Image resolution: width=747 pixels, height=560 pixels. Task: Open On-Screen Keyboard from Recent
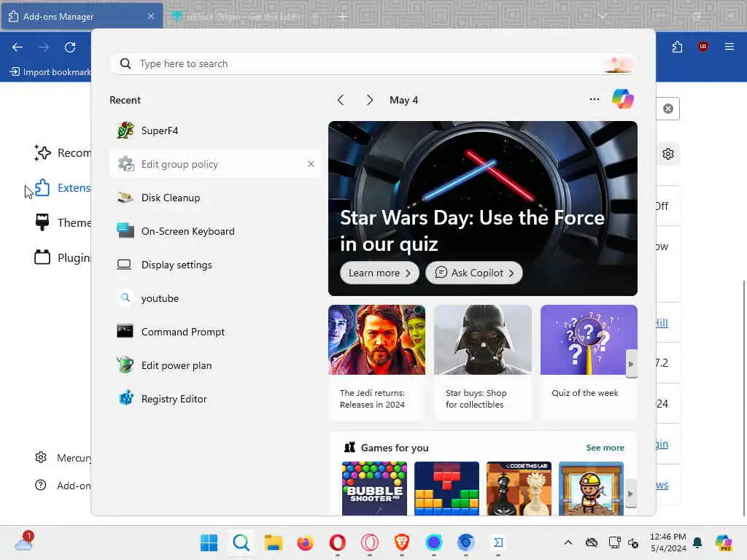point(215,231)
